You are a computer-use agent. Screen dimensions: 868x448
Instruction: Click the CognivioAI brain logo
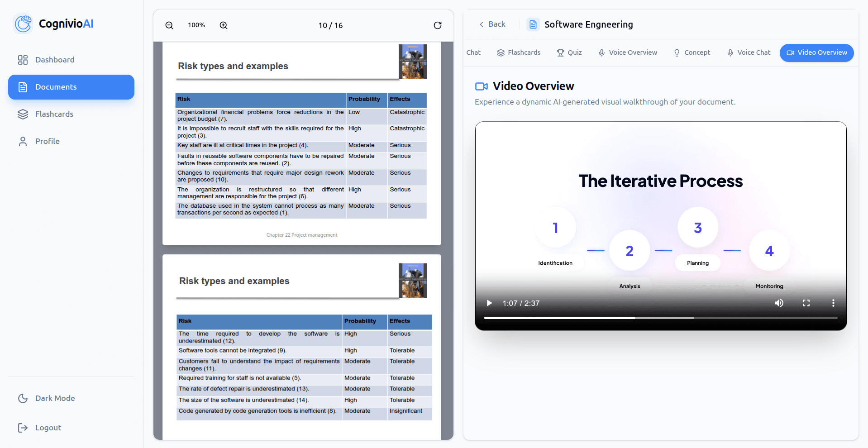click(x=23, y=24)
